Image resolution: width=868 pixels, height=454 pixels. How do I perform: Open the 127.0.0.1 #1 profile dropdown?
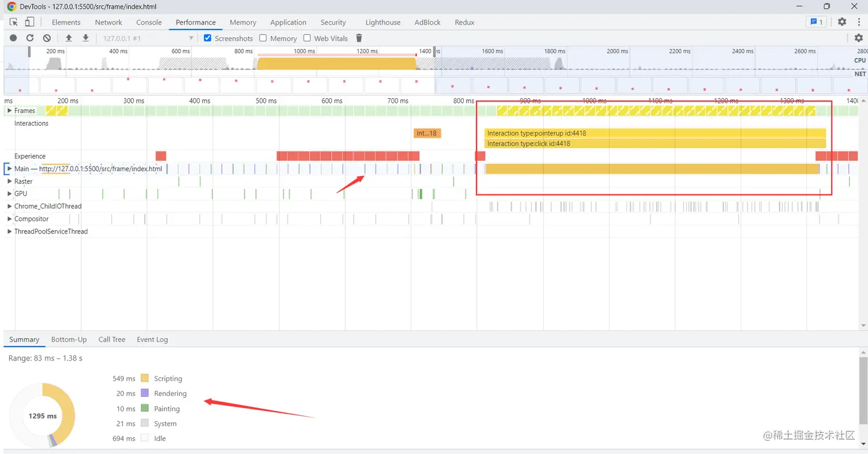point(148,38)
